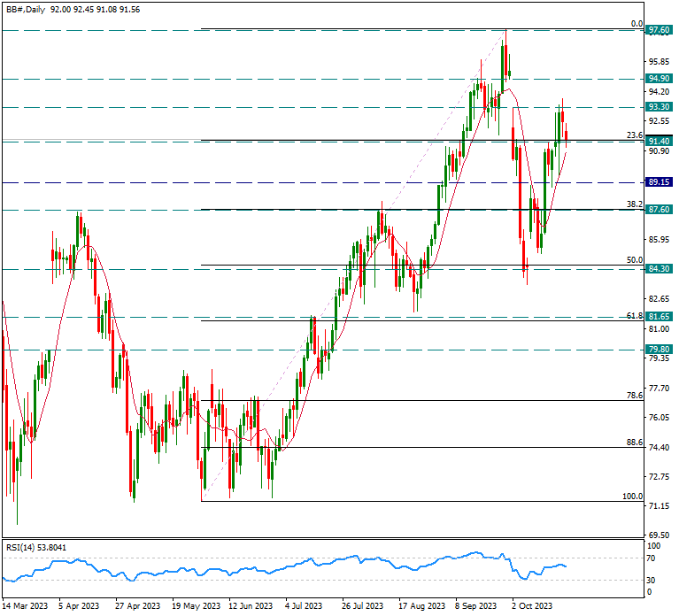
Task: Click the 4 Jul 2023 date label
Action: (304, 605)
